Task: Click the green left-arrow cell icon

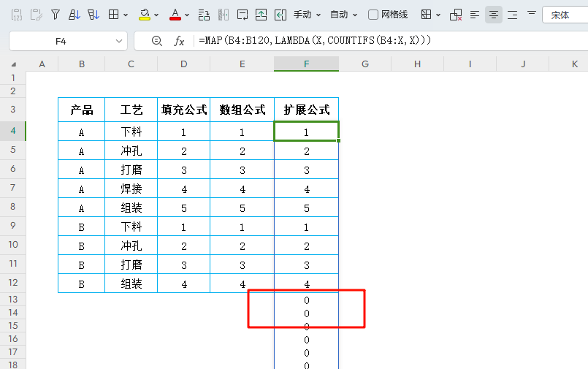Action: click(x=280, y=15)
